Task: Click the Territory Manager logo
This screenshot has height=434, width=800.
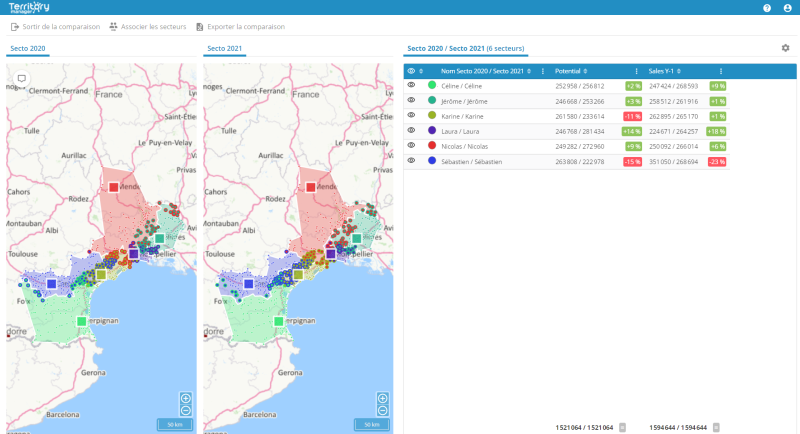Action: coord(29,7)
